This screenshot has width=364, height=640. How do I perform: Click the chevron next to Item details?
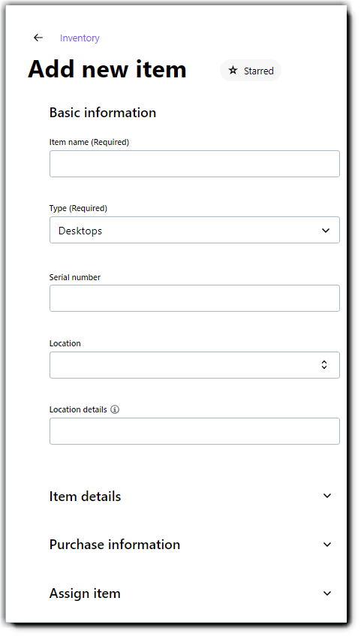point(327,496)
